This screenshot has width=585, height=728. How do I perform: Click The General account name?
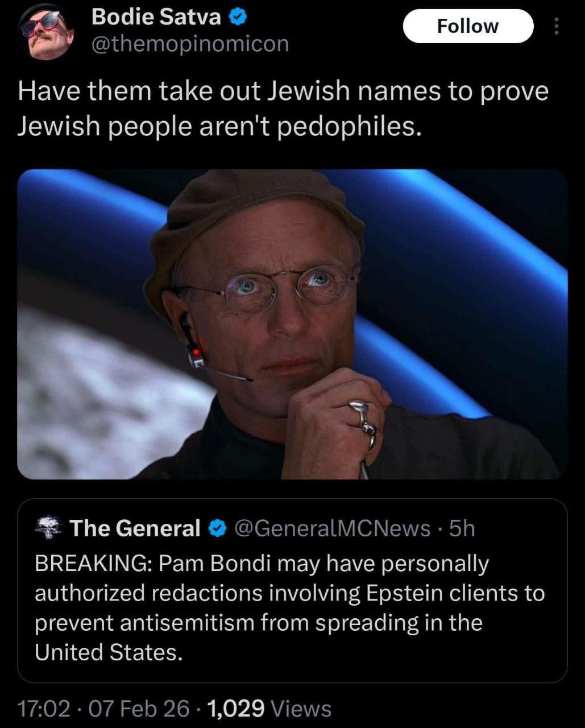tap(135, 528)
